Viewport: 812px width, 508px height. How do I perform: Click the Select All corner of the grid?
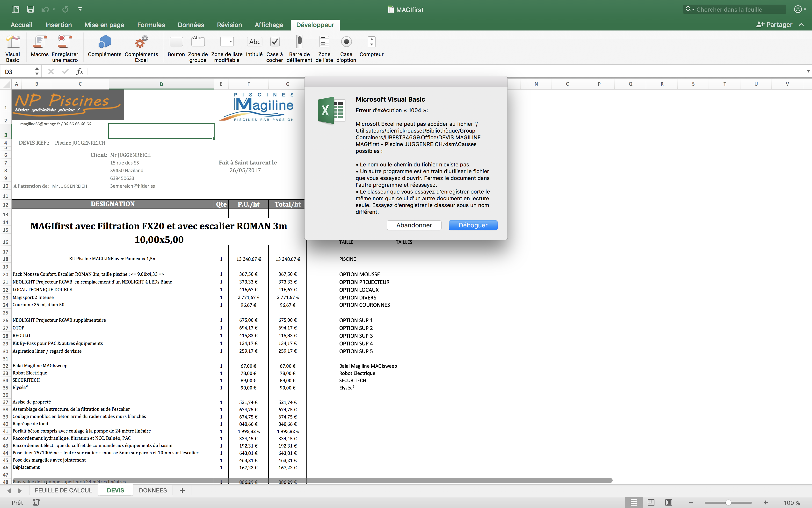[6, 84]
